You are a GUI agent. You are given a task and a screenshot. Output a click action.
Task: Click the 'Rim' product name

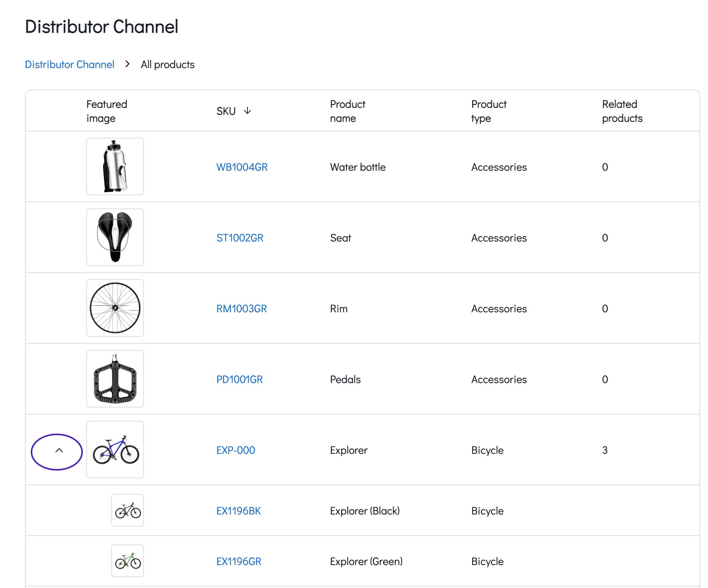339,309
